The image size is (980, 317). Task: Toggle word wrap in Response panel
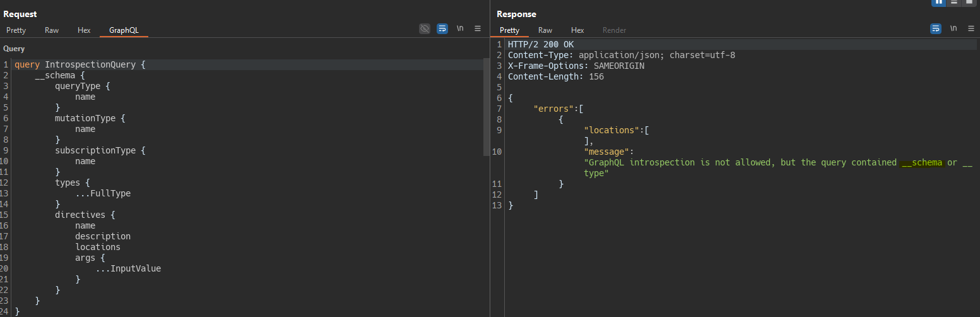(936, 28)
